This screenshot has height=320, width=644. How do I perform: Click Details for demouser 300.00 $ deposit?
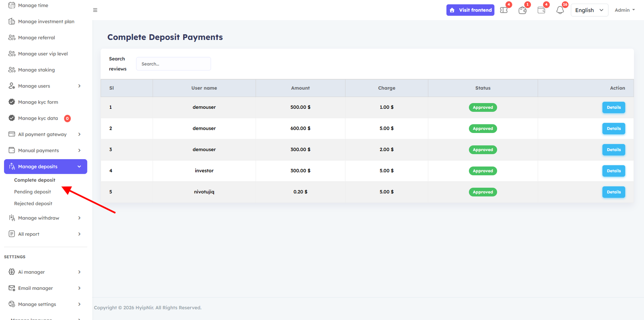pyautogui.click(x=613, y=150)
